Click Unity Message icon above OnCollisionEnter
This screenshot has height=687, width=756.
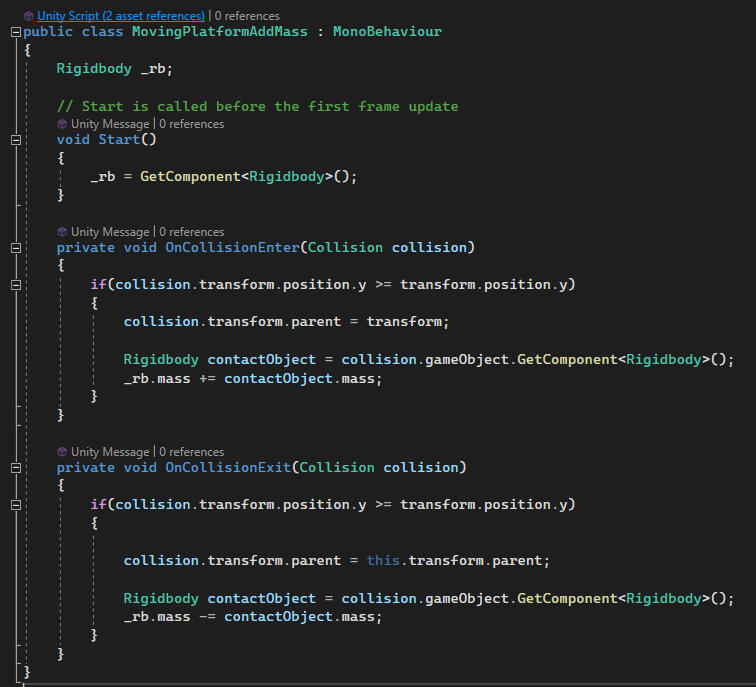(62, 232)
